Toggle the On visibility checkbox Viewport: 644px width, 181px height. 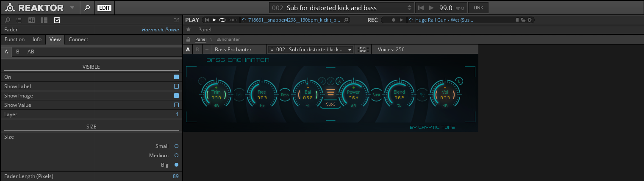(176, 77)
